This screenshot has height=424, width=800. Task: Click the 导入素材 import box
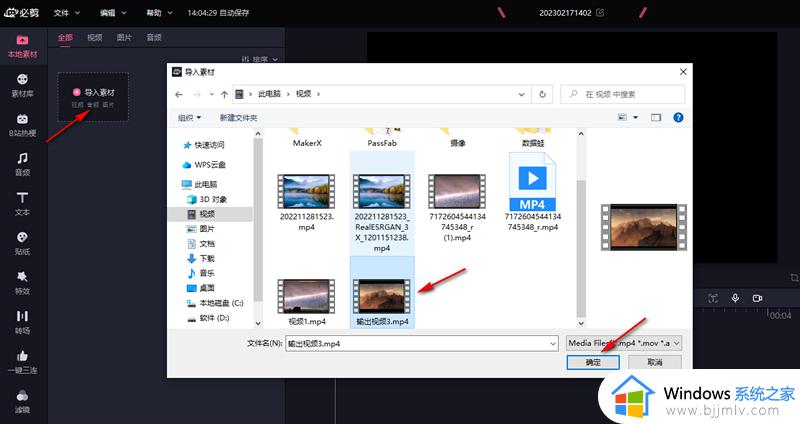click(93, 97)
